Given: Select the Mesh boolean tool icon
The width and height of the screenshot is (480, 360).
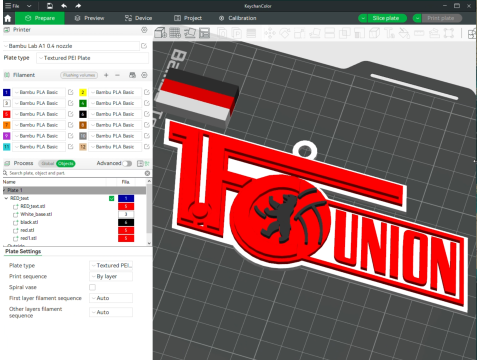Looking at the screenshot, I should pos(344,33).
